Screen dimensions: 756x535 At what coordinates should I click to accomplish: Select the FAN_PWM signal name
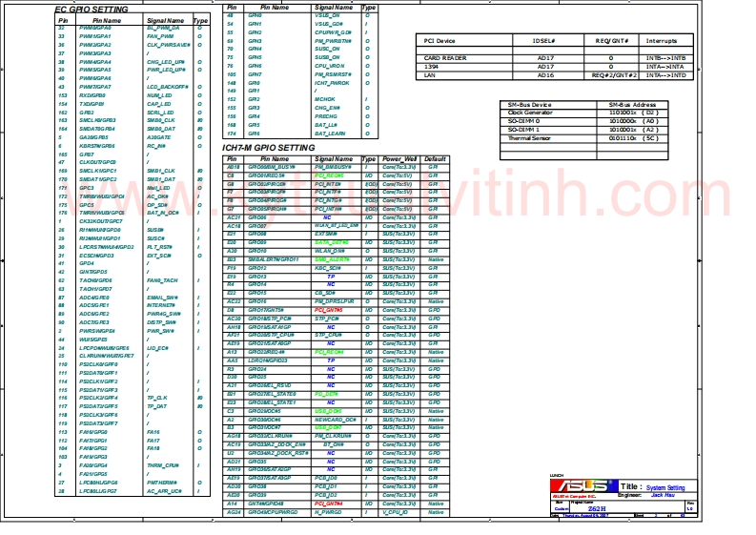160,36
